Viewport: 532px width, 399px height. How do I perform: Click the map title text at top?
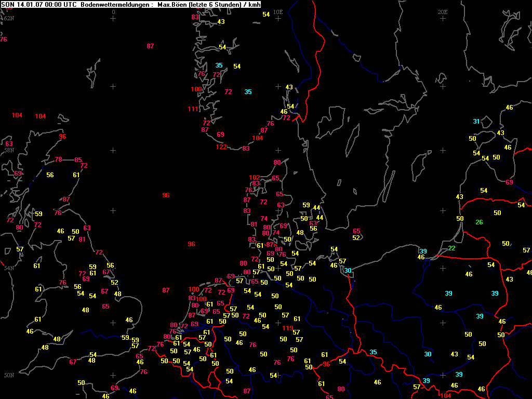[130, 4]
